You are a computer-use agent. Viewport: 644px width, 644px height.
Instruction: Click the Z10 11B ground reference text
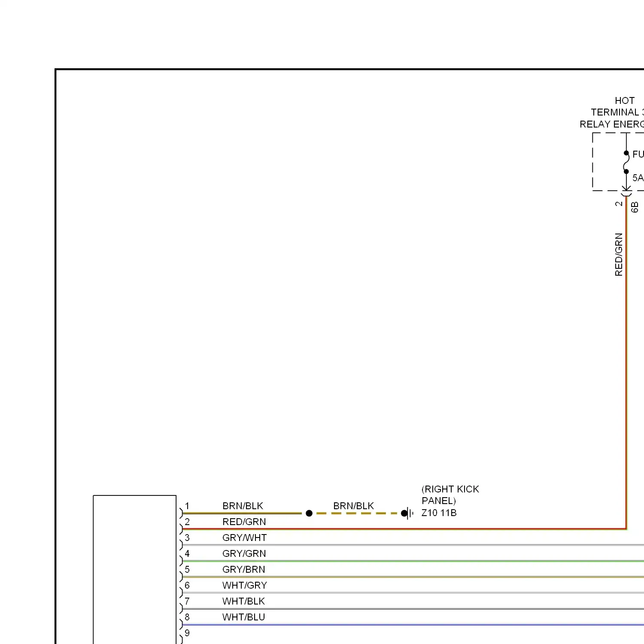tap(439, 513)
